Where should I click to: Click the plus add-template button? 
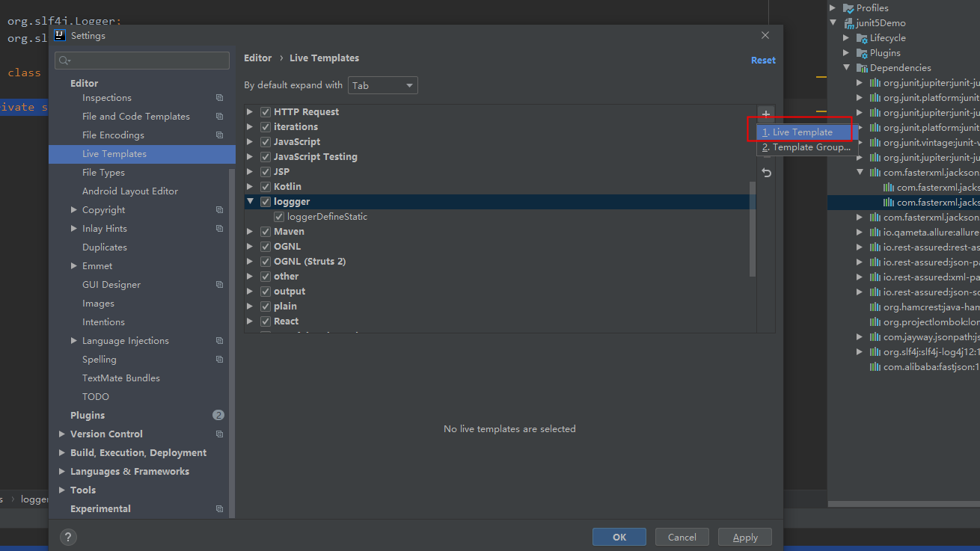tap(766, 114)
